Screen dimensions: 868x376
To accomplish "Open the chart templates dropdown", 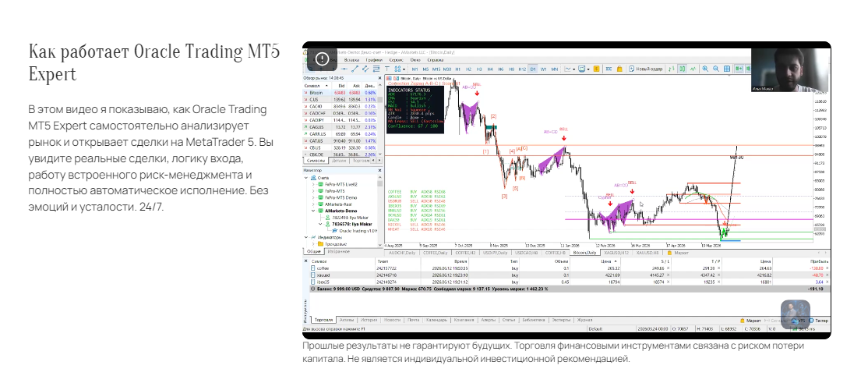I will (588, 69).
